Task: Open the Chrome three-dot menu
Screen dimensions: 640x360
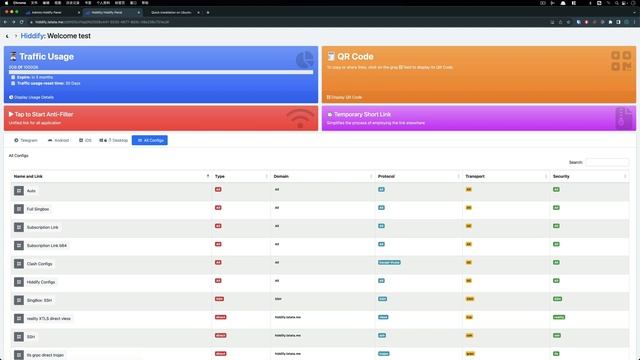Action: [634, 22]
